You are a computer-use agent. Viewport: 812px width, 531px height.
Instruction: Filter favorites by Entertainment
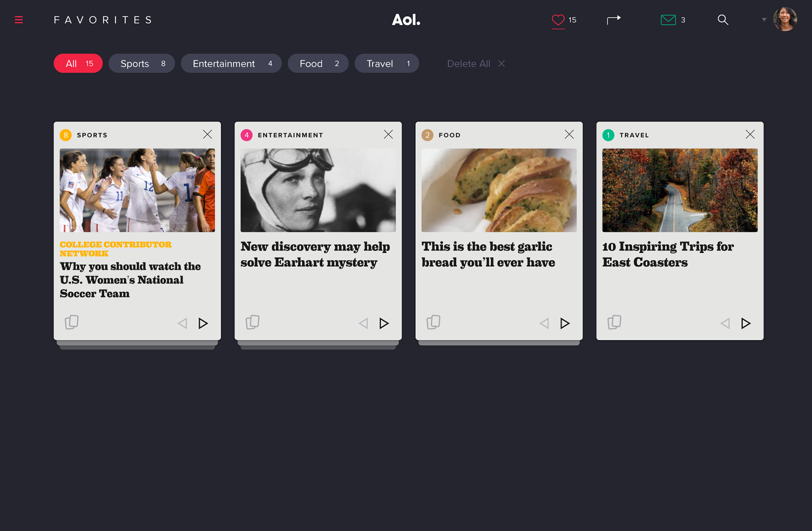(231, 63)
